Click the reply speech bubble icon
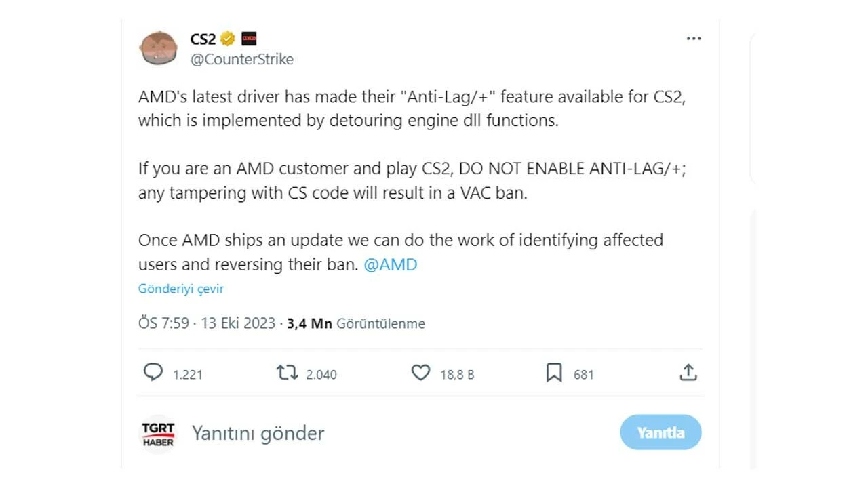This screenshot has width=868, height=488. pos(153,372)
